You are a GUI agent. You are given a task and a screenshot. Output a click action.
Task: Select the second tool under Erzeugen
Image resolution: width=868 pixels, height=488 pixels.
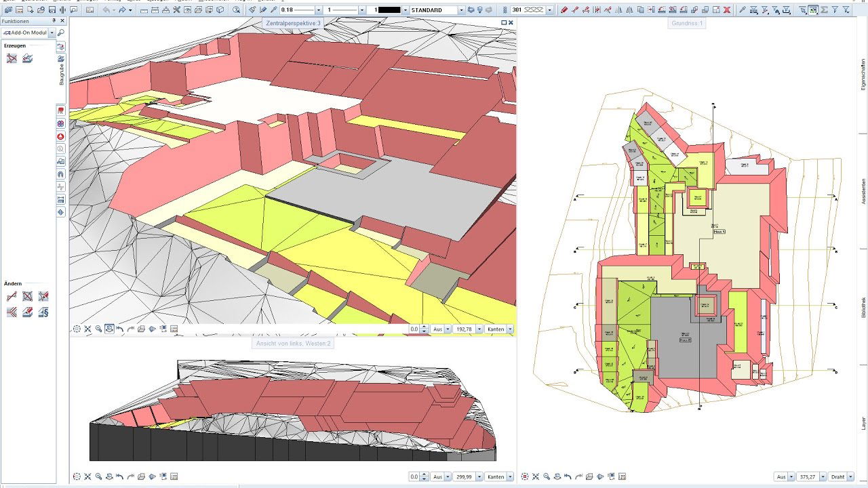pos(28,59)
